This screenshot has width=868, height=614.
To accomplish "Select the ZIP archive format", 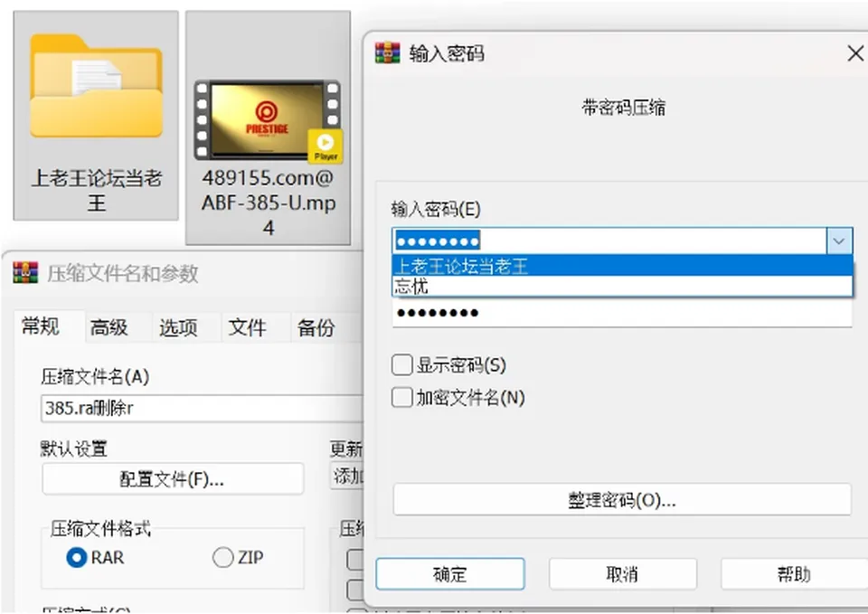I will click(x=222, y=557).
